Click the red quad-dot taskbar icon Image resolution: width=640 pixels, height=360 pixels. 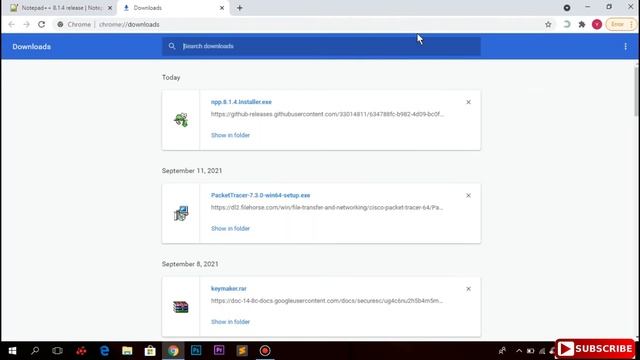pos(81,351)
